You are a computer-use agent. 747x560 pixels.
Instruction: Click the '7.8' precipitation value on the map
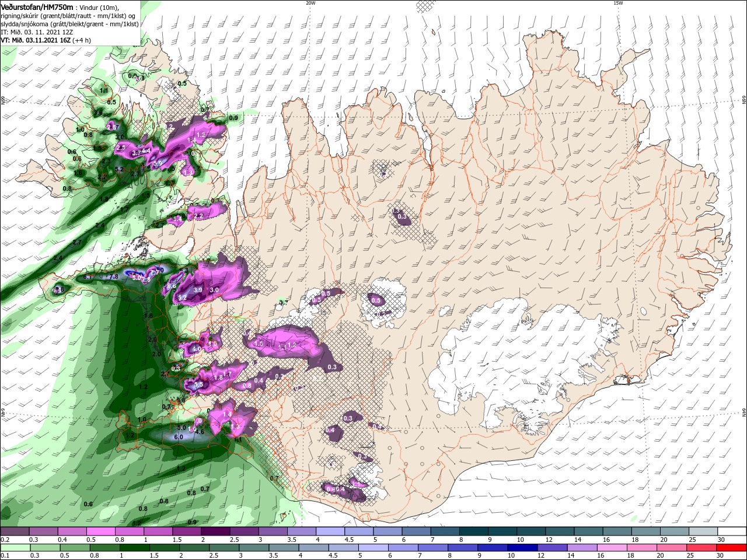tap(114, 276)
